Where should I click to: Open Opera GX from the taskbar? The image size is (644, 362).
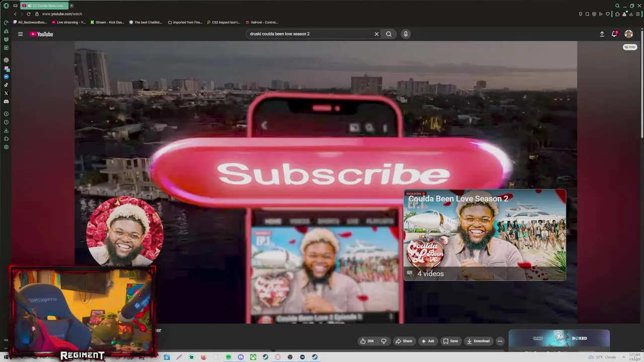coord(278,357)
